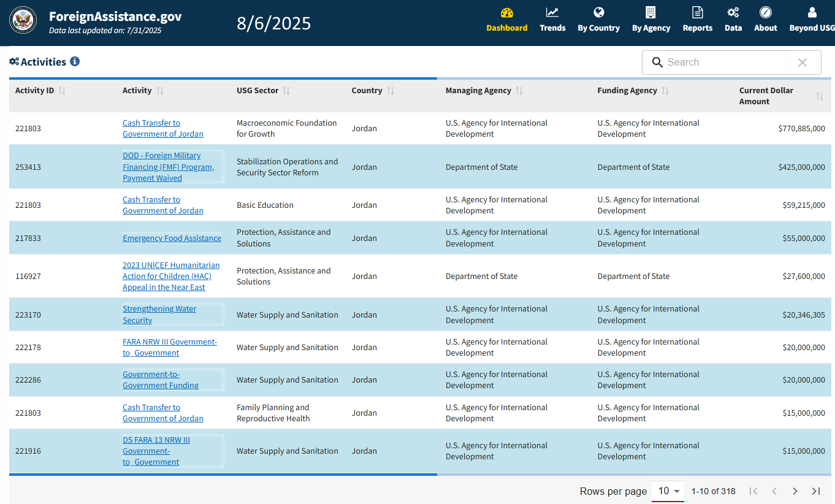835x504 pixels.
Task: Select Stabilization Operations and Security Sector Reform cell
Action: 288,167
